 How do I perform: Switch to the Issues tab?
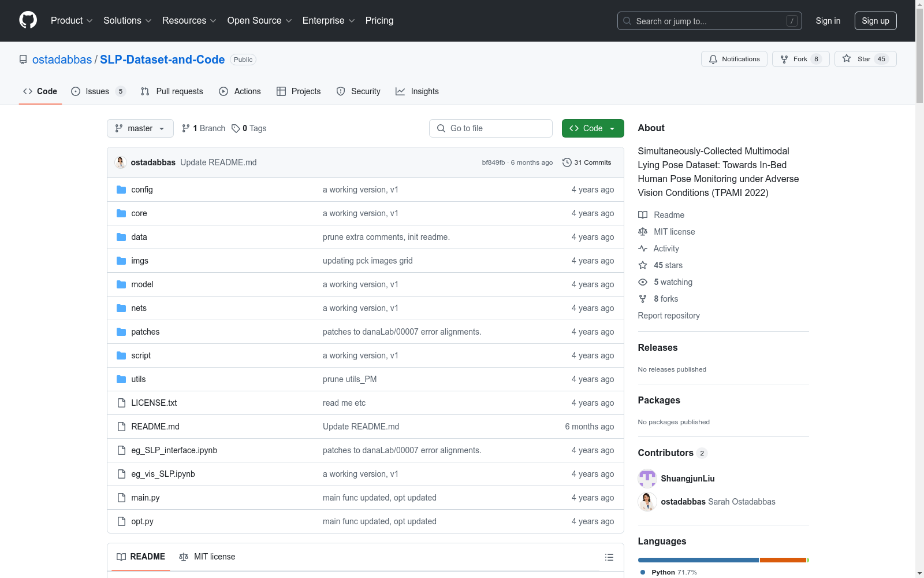pos(98,91)
